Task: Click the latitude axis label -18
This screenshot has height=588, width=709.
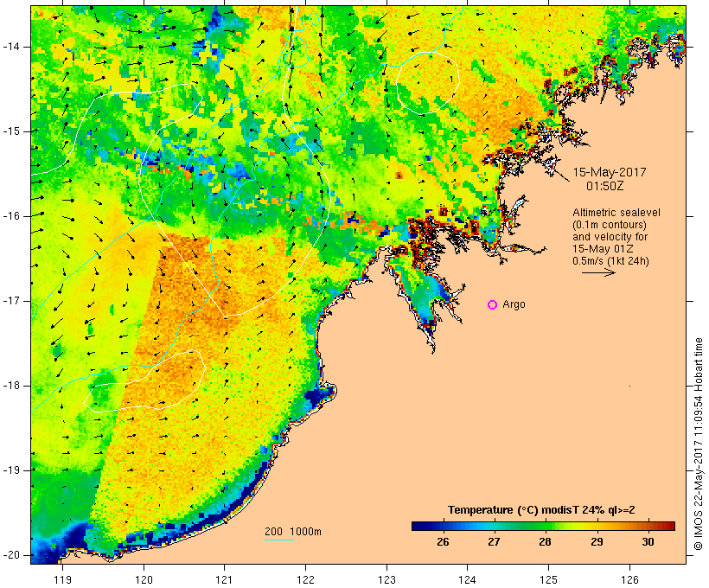Action: [x=11, y=386]
